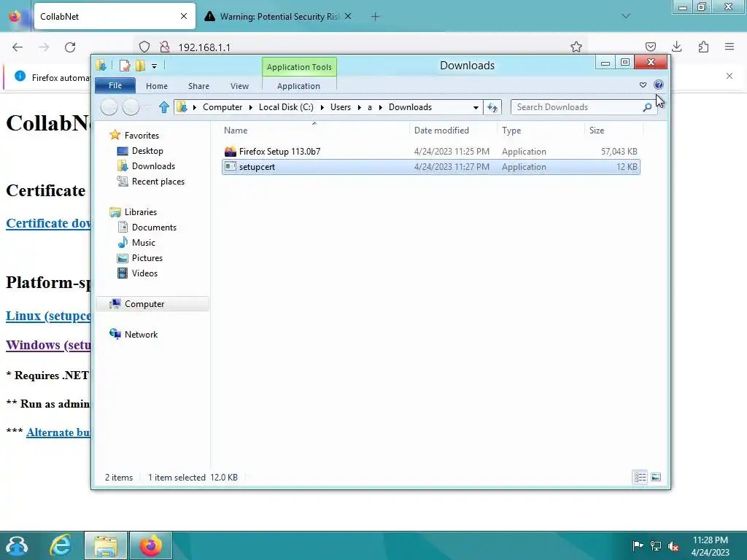Dismiss the Firefox notification bar
Screen dimensions: 747x560
coord(729,76)
